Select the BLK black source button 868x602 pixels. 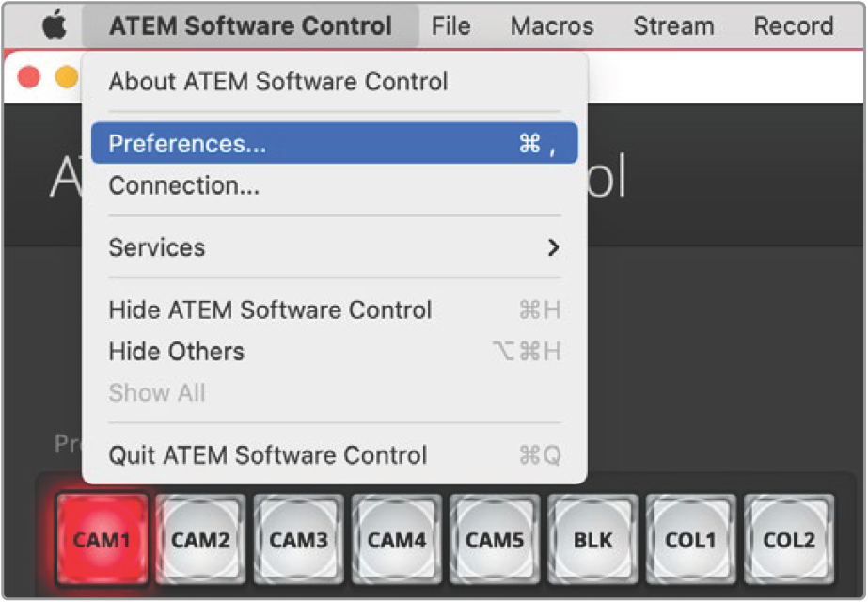click(592, 539)
